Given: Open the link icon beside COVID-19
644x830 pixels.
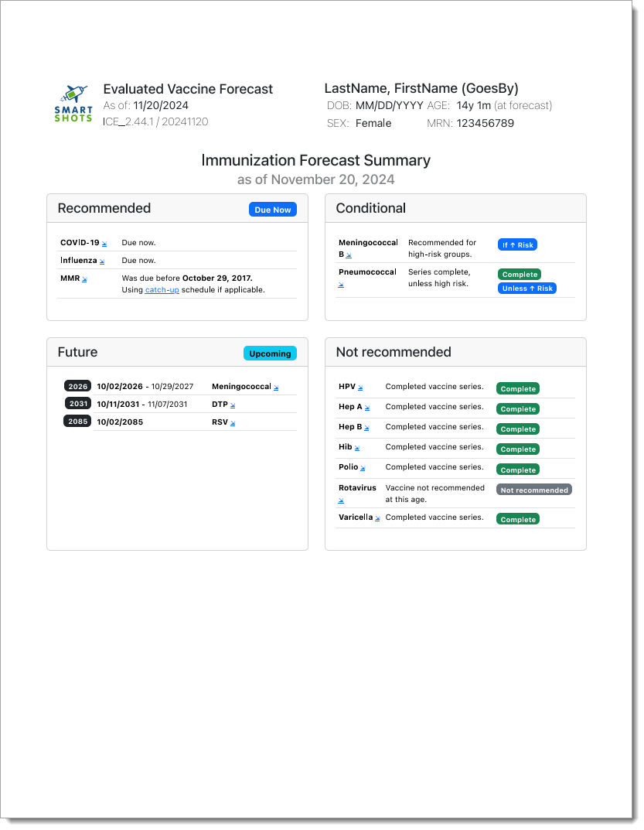Looking at the screenshot, I should [x=104, y=244].
